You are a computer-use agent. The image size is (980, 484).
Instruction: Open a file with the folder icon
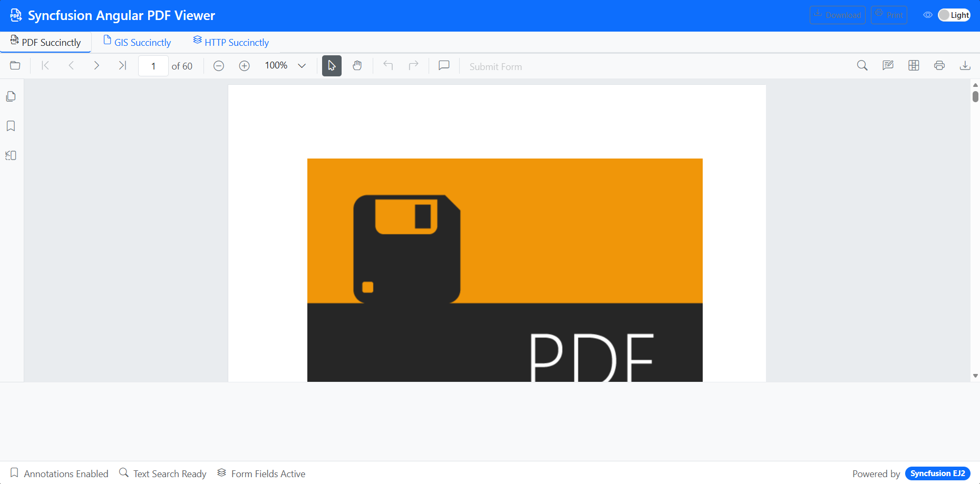[x=15, y=66]
